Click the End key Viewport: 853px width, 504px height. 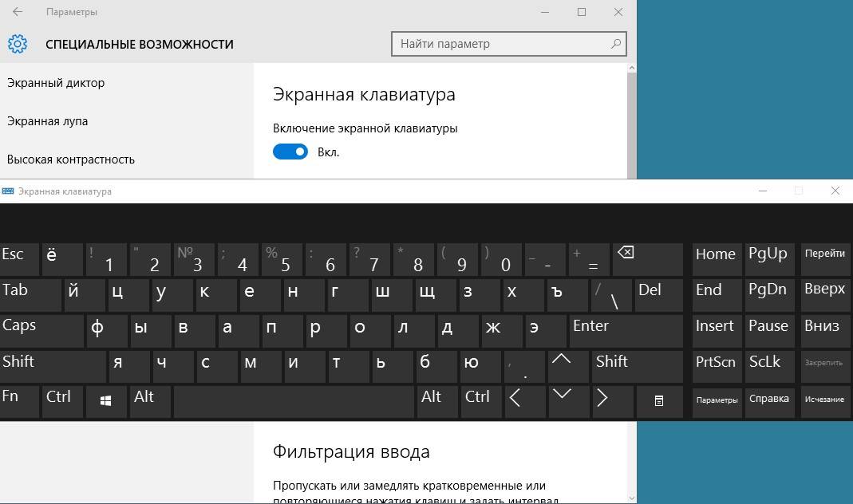coord(717,295)
